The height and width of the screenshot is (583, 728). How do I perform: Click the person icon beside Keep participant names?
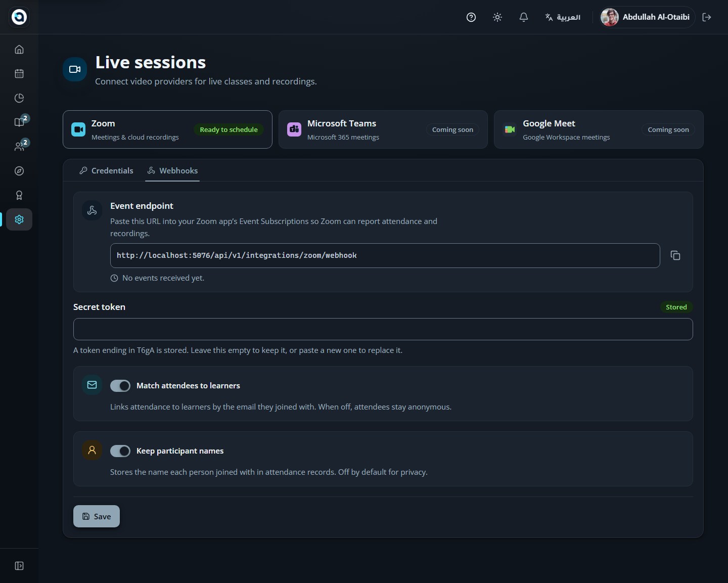(x=92, y=450)
